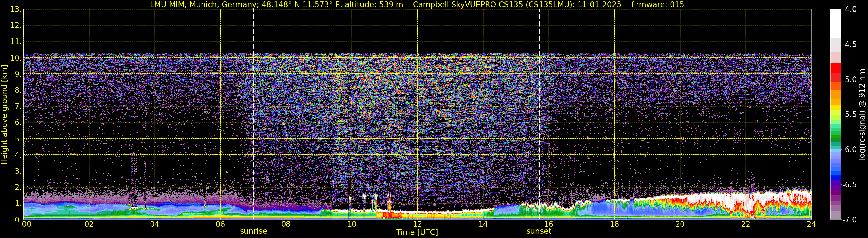
Task: Click the colorbar tick label '-5.5'
Action: (x=849, y=115)
